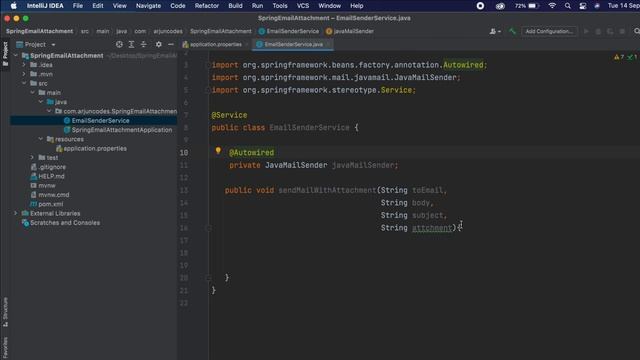
Task: Click the Expand All icon in Project panel
Action: 131,44
